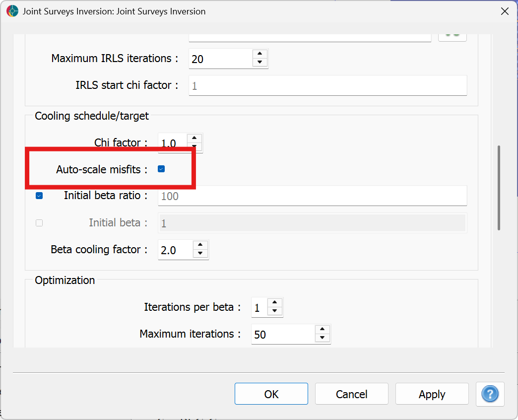Screen dimensions: 518x420
Task: Click the Initial beta ratio input field
Action: [x=312, y=196]
